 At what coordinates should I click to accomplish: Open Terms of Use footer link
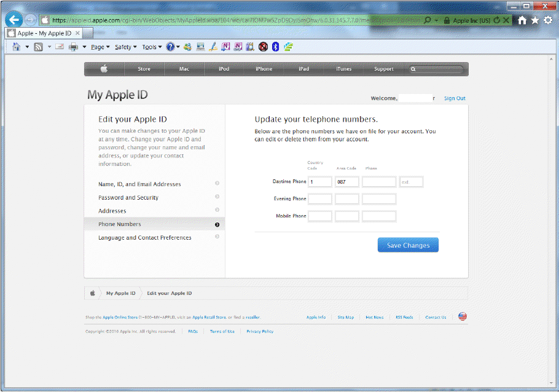[222, 331]
